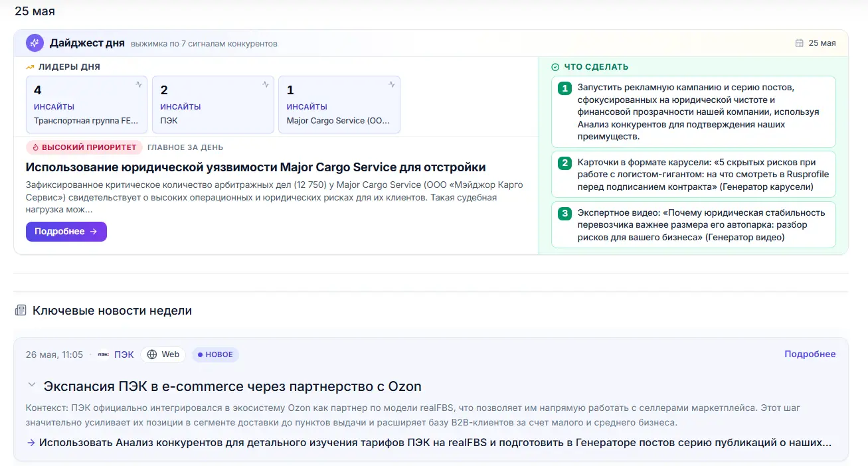
Task: Collapse the Экспансия ПЭК news item chevron
Action: [31, 384]
